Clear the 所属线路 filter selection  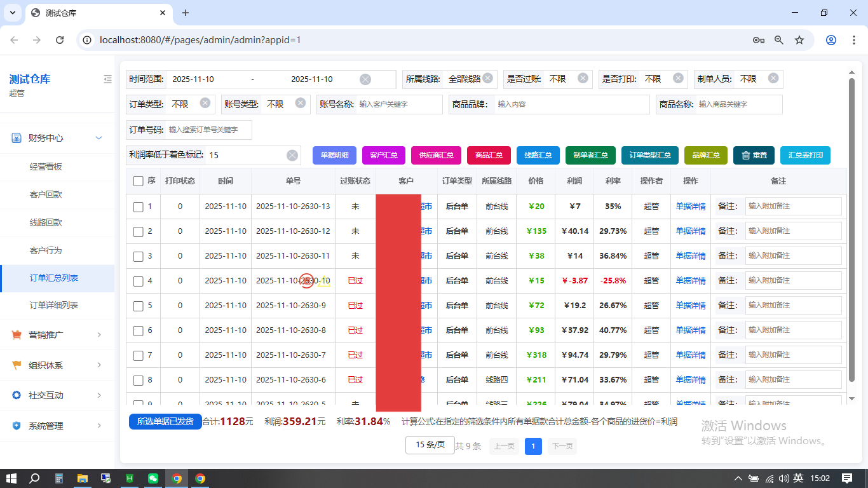pos(487,78)
